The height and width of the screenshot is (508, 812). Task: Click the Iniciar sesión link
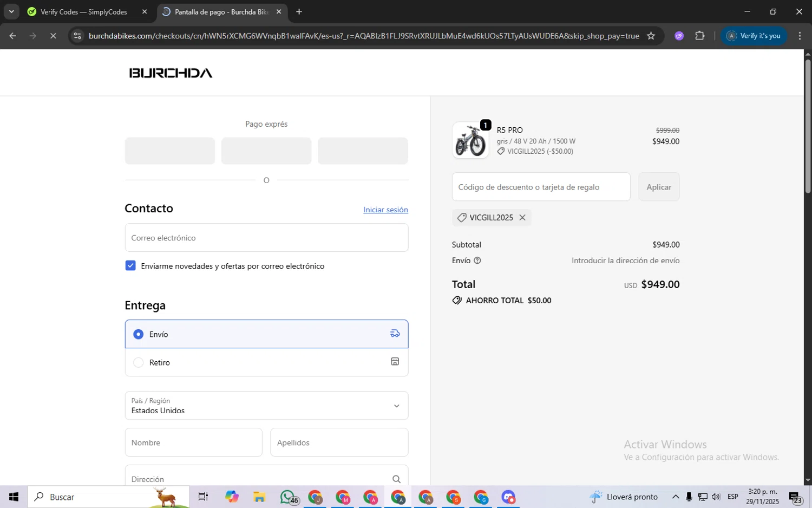(385, 210)
